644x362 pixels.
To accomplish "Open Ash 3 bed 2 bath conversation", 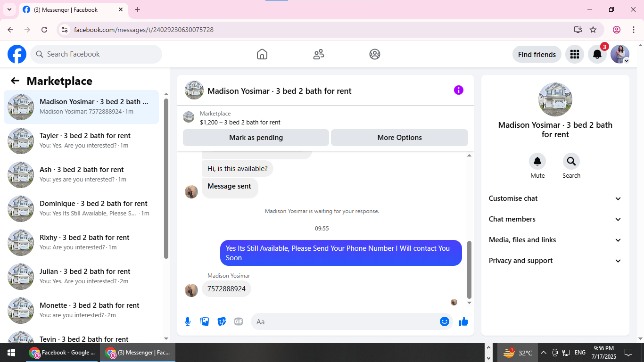I will coord(81,175).
